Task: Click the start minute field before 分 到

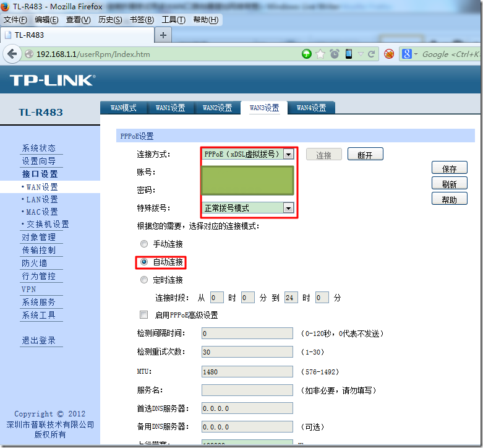Action: [247, 298]
